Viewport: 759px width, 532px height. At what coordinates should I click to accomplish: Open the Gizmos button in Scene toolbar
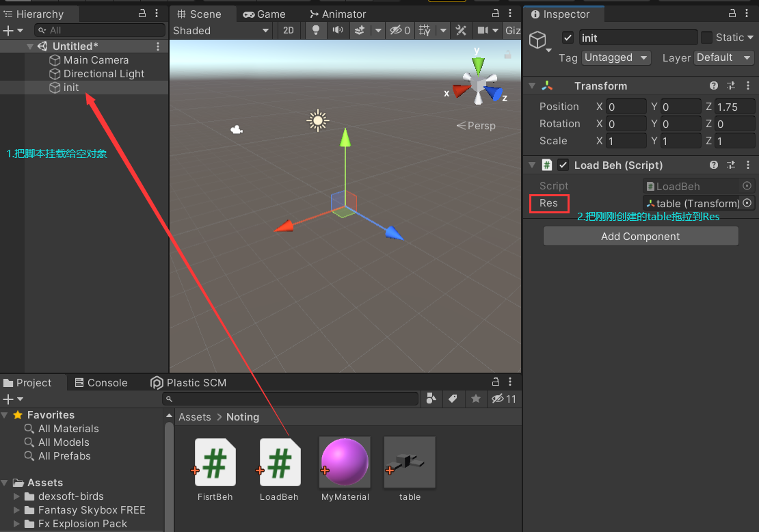click(512, 31)
